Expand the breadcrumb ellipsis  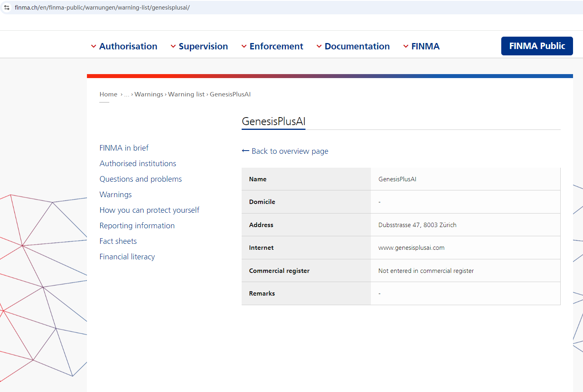126,94
